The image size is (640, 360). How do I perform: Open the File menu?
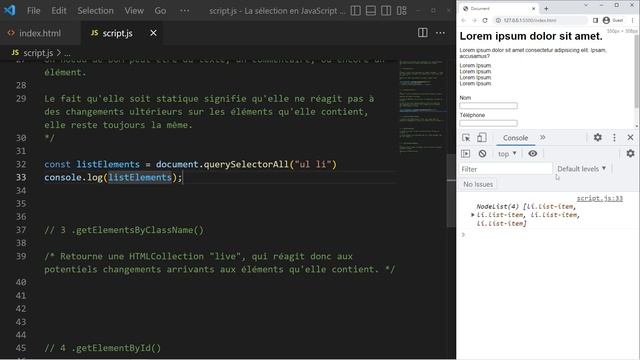tap(33, 11)
